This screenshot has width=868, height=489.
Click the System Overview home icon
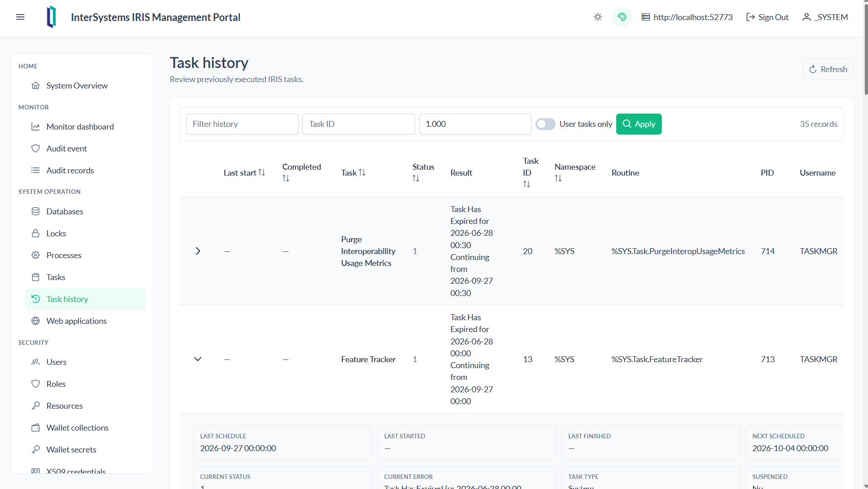pos(36,85)
